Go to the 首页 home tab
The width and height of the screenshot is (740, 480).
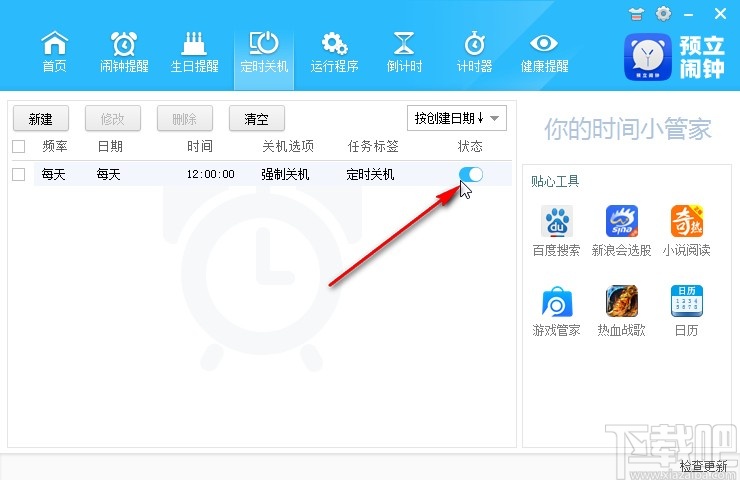(55, 52)
